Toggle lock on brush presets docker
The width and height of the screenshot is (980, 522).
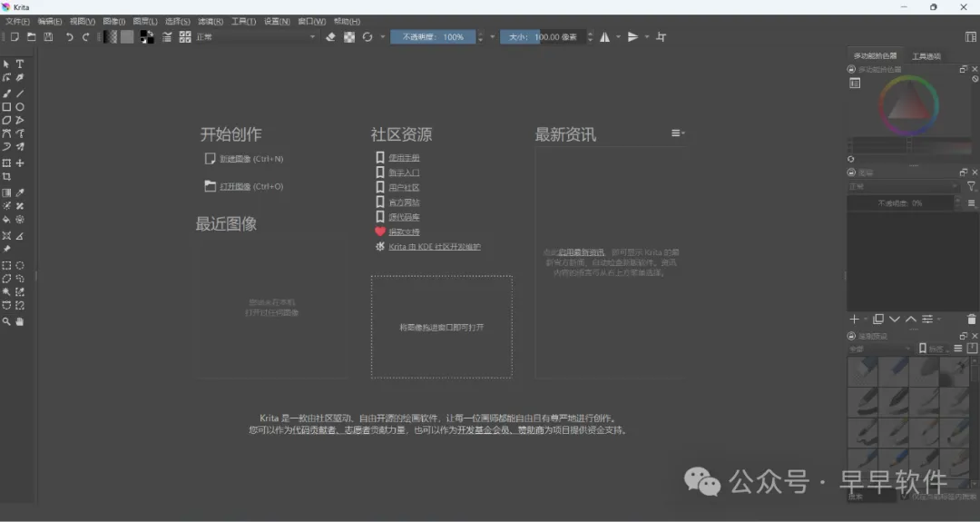tap(851, 336)
